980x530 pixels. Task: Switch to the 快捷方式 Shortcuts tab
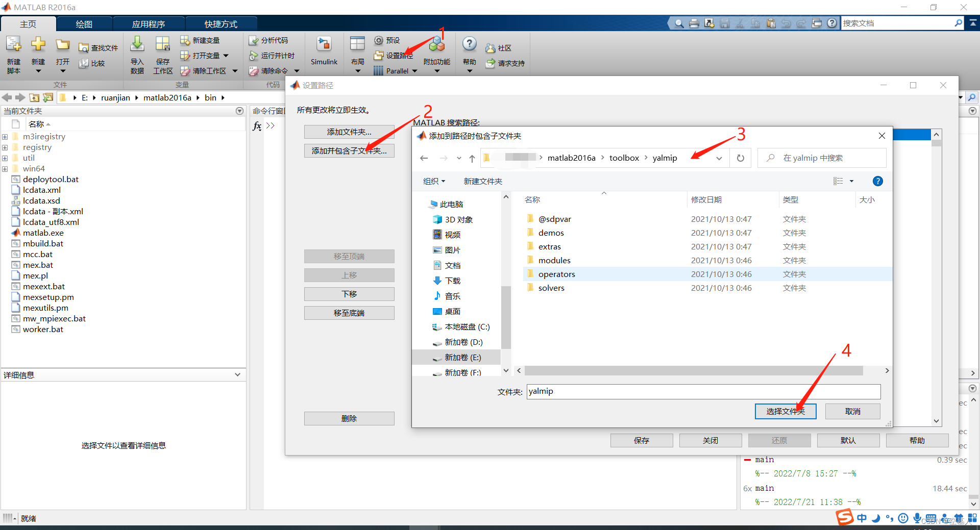click(221, 24)
